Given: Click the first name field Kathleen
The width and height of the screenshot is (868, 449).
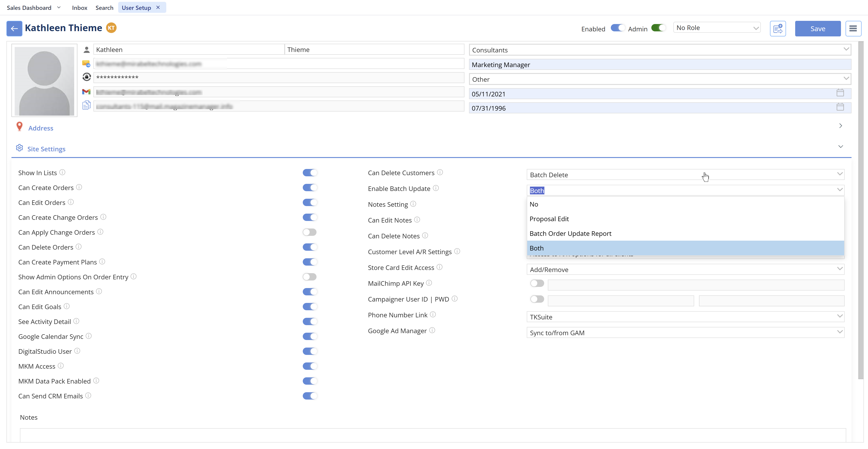Looking at the screenshot, I should (189, 49).
